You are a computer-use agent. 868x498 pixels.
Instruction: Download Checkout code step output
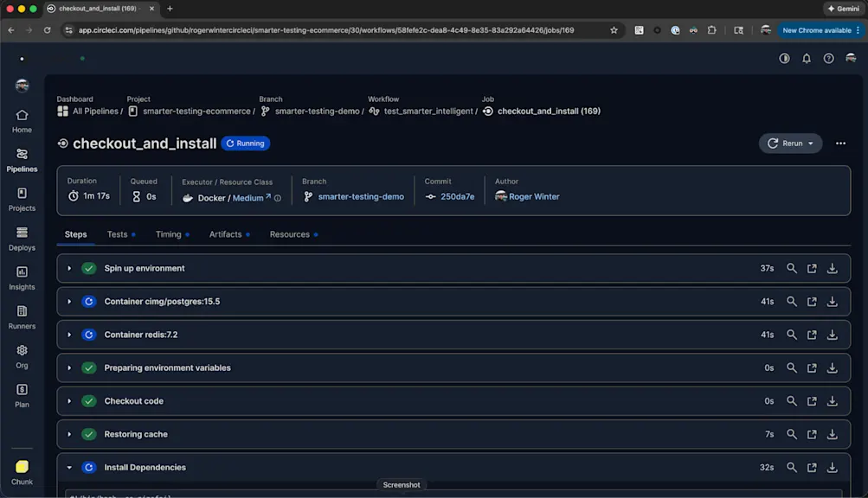(x=832, y=401)
